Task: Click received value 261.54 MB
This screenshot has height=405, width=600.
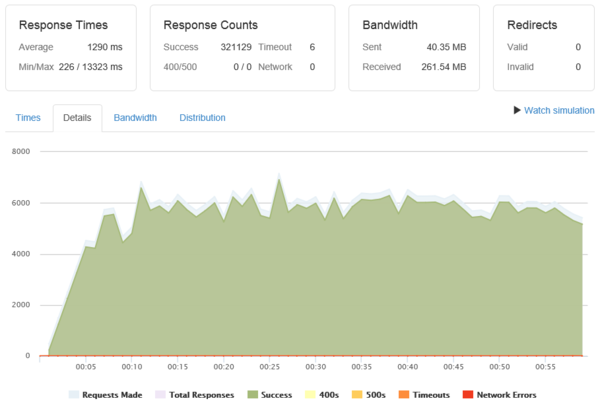Action: [444, 67]
